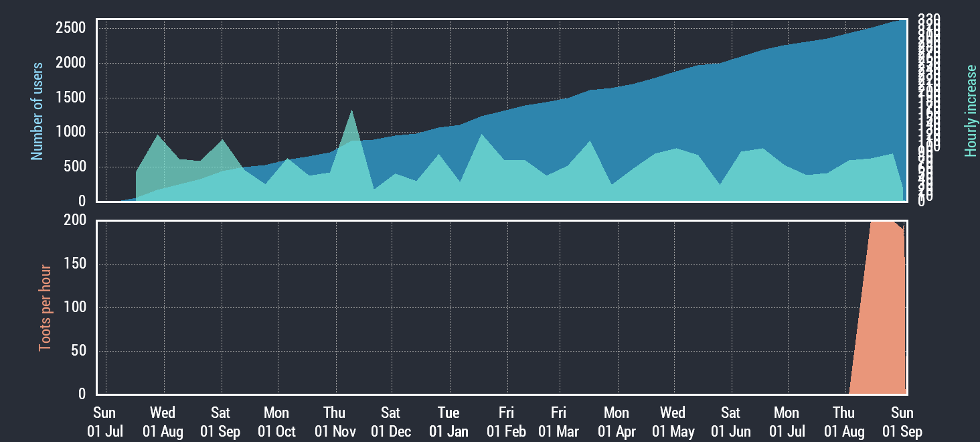
Task: Click the 'Hourly increase' axis title
Action: pos(970,111)
